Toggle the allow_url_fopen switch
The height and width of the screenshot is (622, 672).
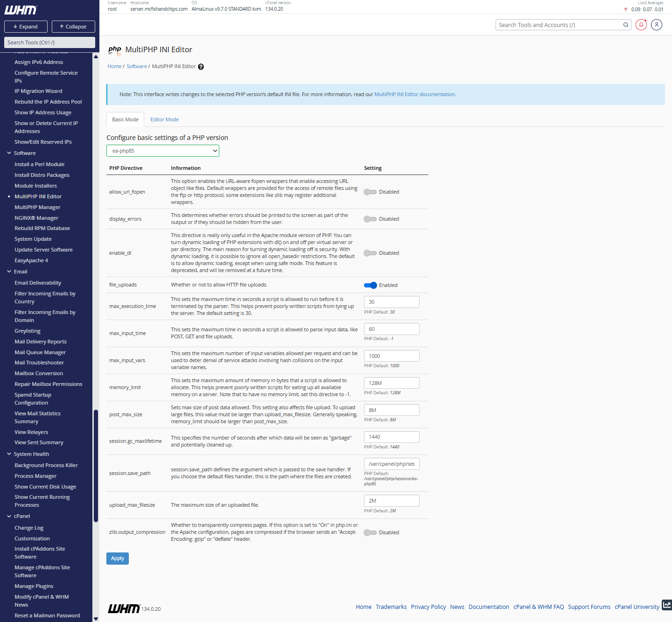370,192
